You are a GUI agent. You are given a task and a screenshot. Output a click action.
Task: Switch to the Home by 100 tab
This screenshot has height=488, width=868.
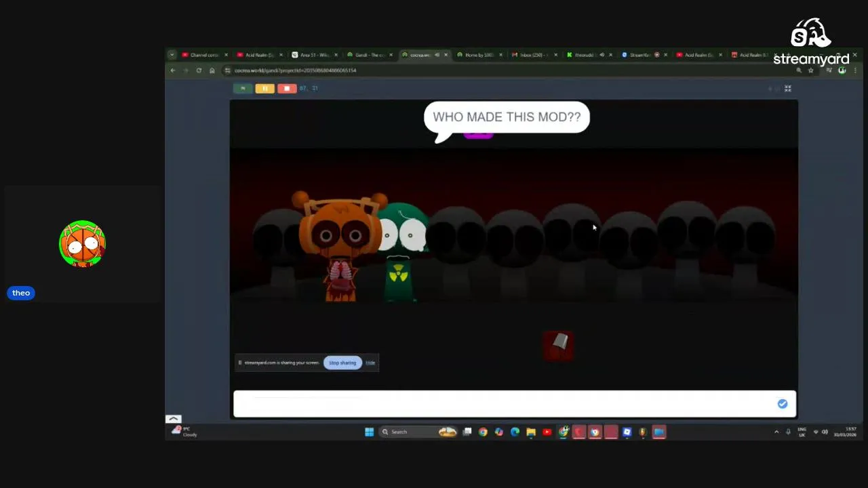pos(479,55)
